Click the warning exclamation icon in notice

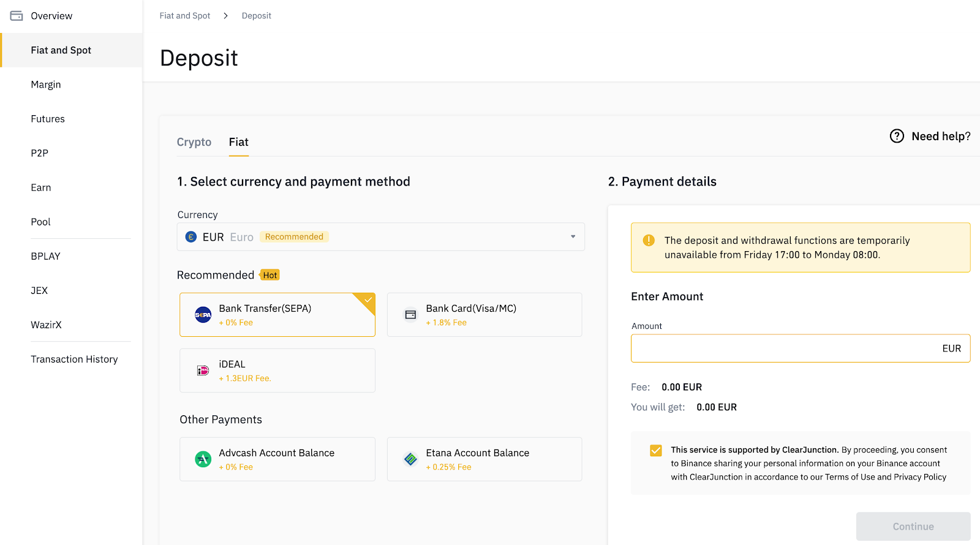point(649,241)
